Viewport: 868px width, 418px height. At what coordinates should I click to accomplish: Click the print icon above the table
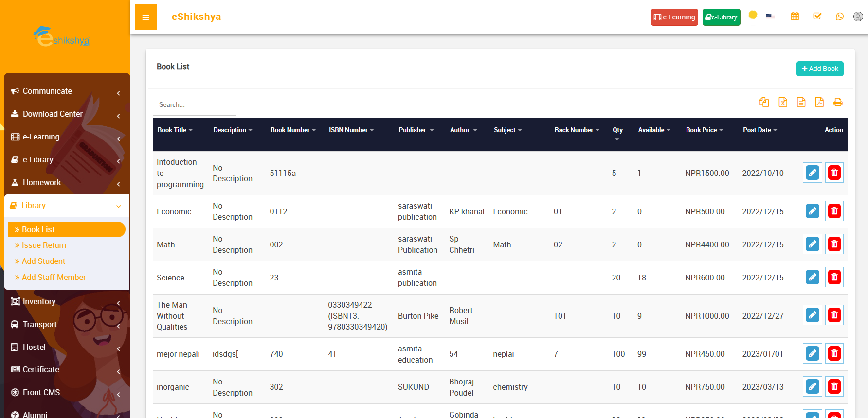pyautogui.click(x=838, y=102)
